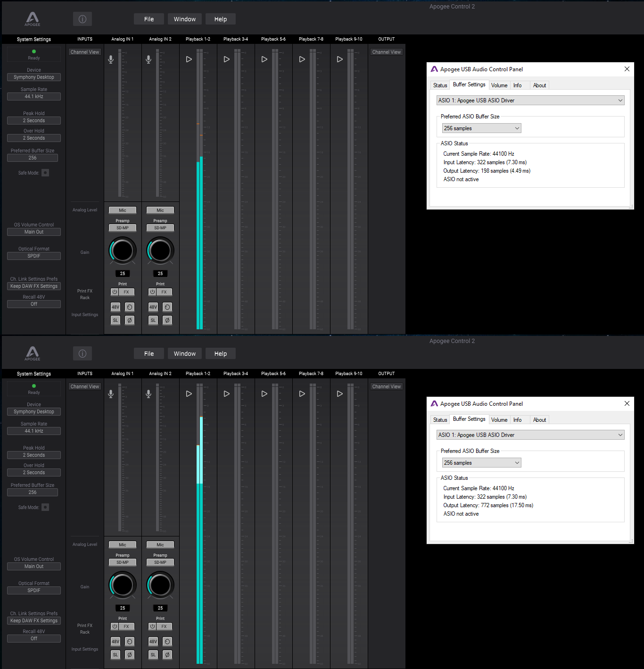Click the info icon in the bottom Apogee Control window

point(83,353)
